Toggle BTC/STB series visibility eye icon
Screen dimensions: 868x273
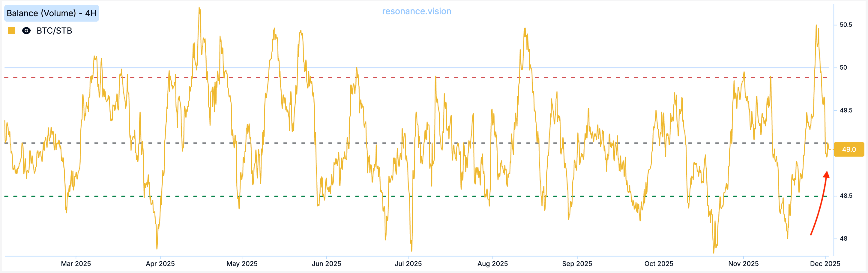[x=26, y=31]
